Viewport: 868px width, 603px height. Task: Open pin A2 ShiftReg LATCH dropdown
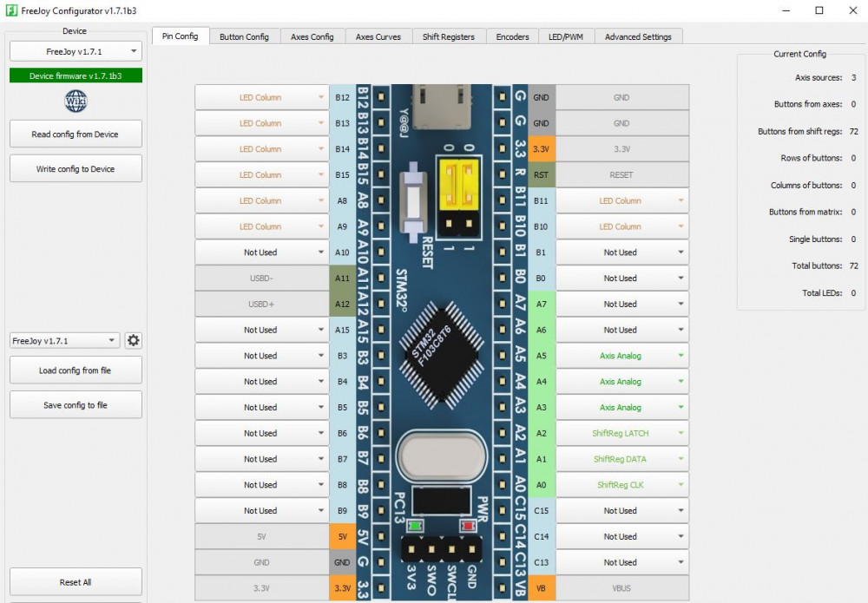[622, 433]
